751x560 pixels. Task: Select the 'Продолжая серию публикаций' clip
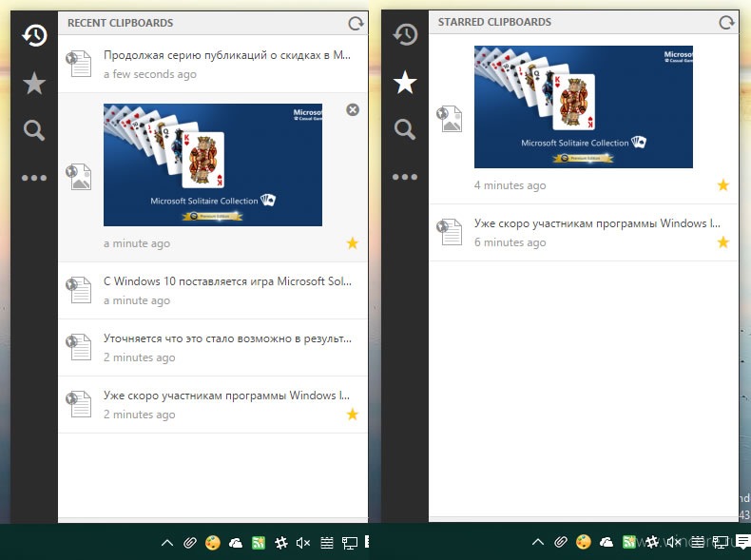[213, 65]
